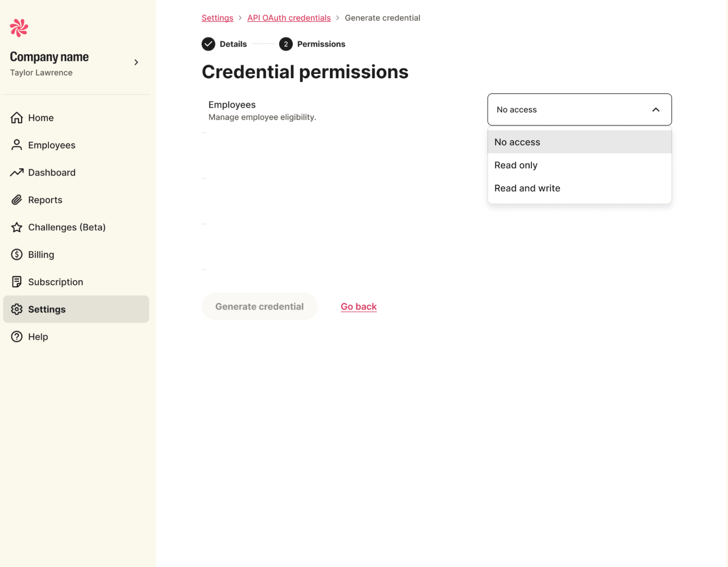728x567 pixels.
Task: Click the Dashboard trending arrow icon
Action: pyautogui.click(x=17, y=173)
